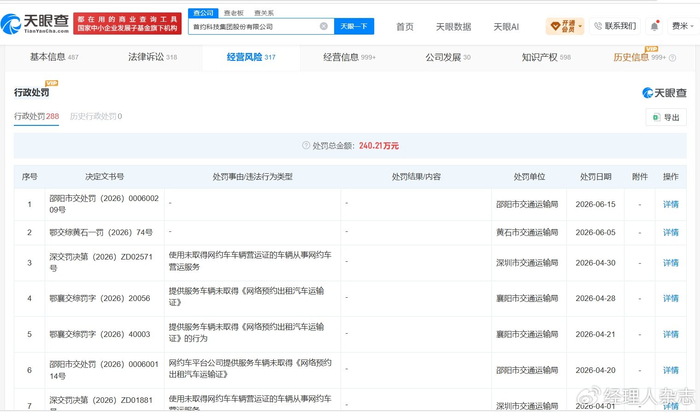
Task: Click date 2026-04-30 in row 3
Action: (596, 263)
